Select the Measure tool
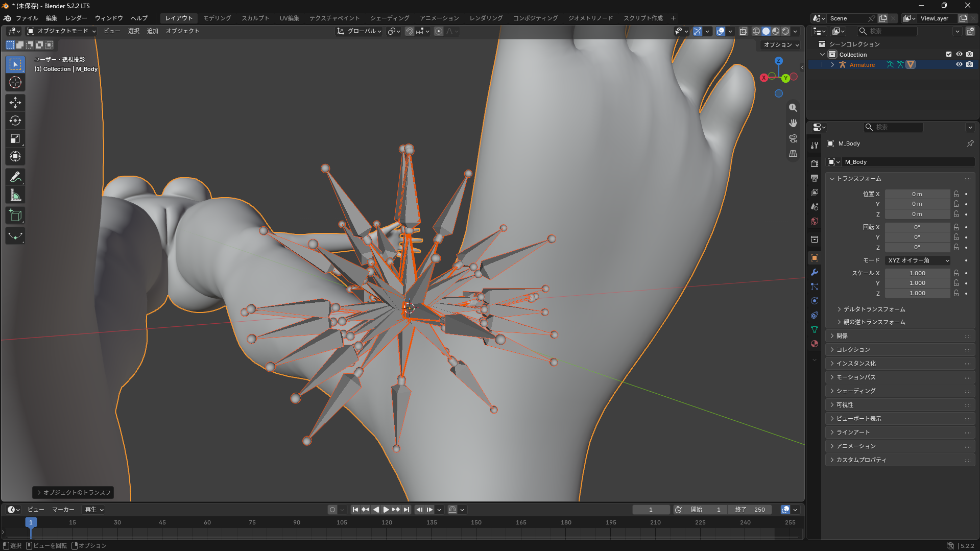Screen dimensions: 980x551 (x=15, y=195)
